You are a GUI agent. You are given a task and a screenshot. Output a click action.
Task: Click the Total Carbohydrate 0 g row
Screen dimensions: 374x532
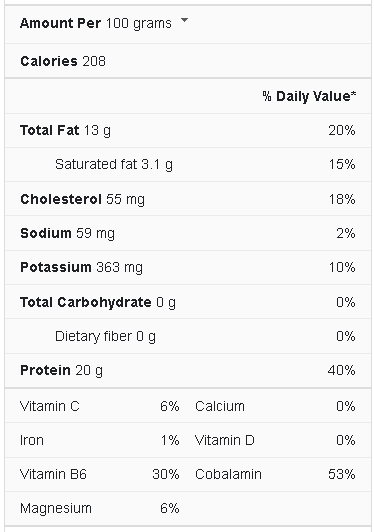click(188, 302)
